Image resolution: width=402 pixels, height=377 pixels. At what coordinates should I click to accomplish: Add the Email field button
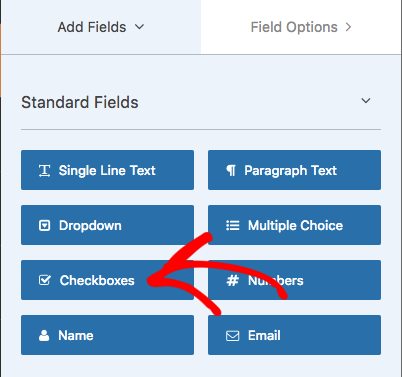(x=294, y=335)
